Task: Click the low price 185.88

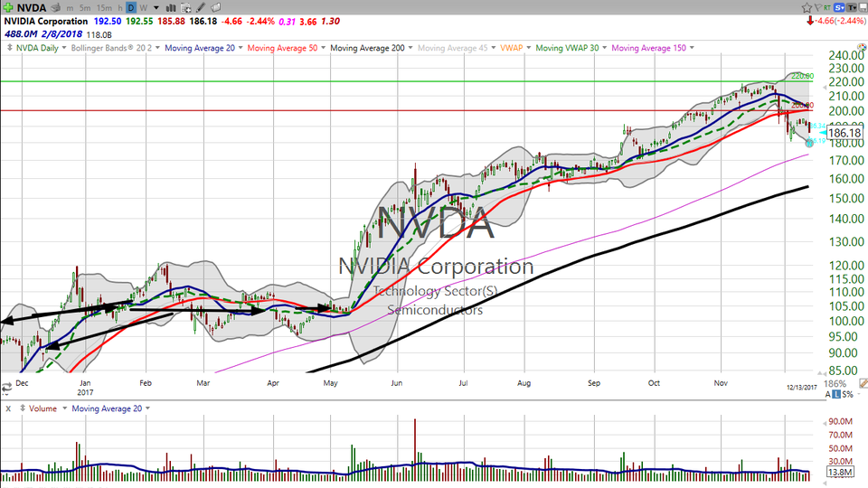Action: point(171,21)
